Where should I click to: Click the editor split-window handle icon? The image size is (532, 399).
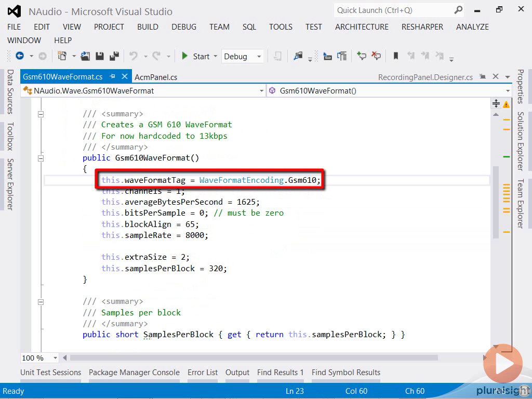click(496, 103)
